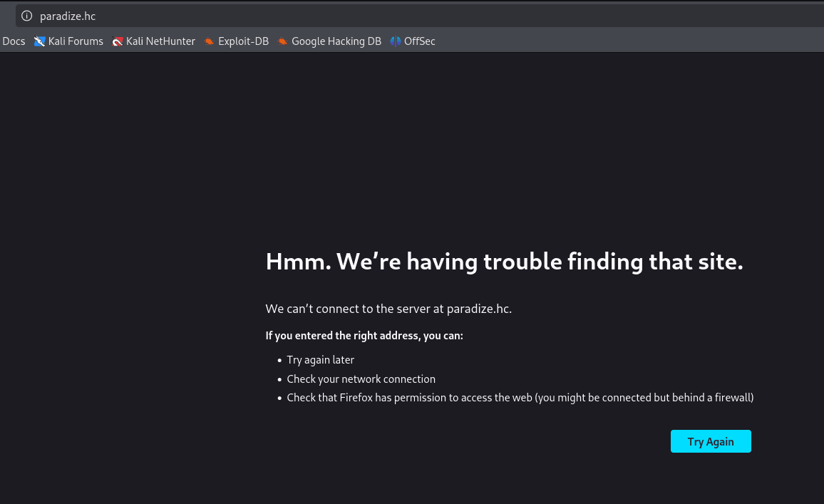Click the Exploit-DB bookmark favicon
This screenshot has width=824, height=504.
coord(209,41)
